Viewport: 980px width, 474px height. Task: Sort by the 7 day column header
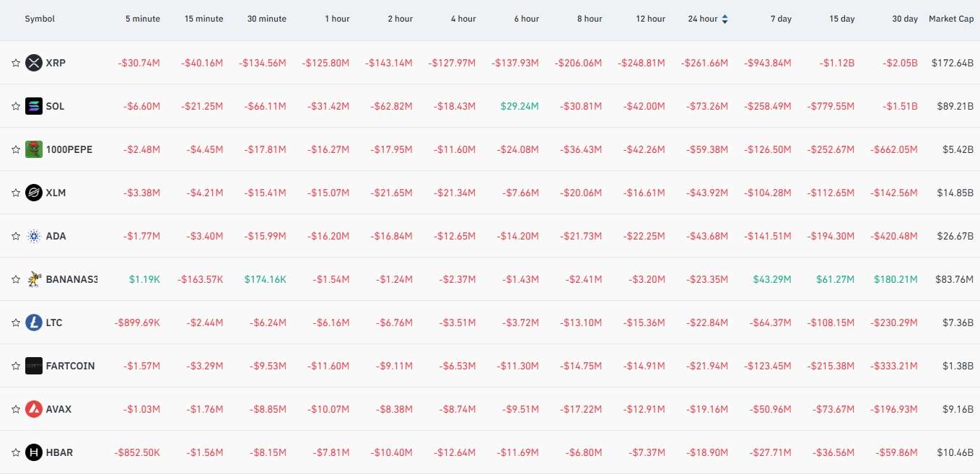point(781,19)
